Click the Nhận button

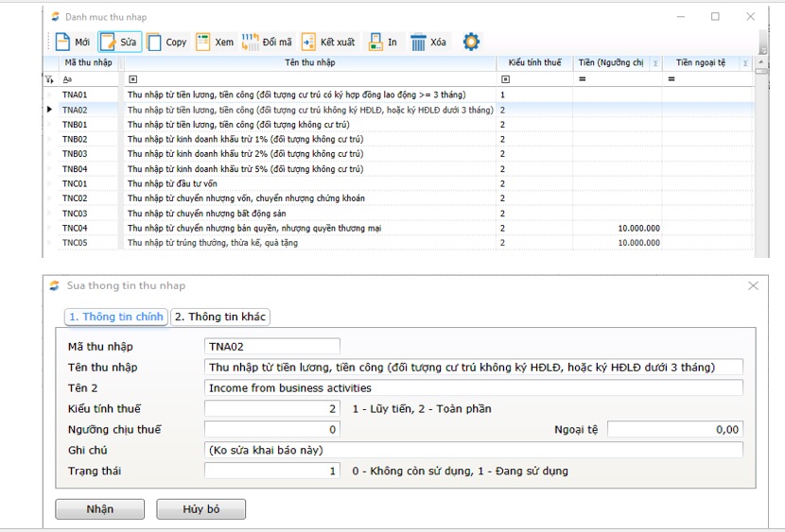[x=99, y=509]
